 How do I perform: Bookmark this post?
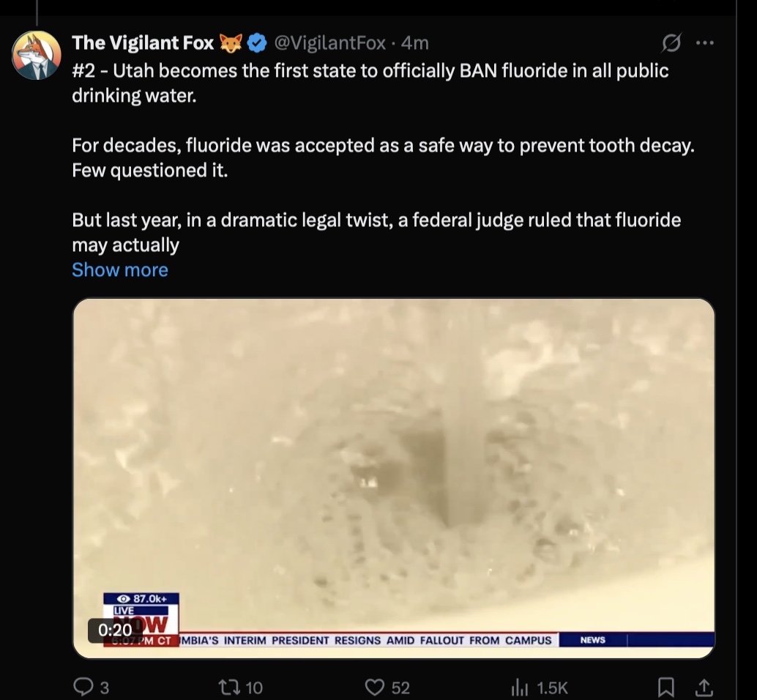coord(665,687)
